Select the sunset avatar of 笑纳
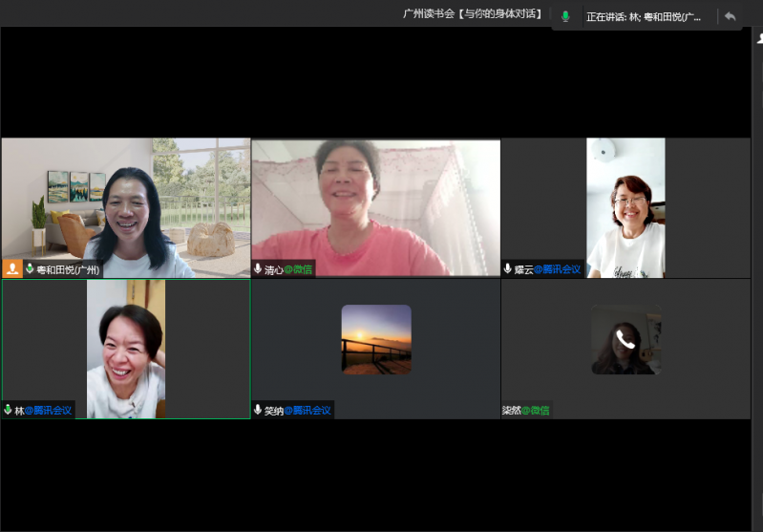Image resolution: width=763 pixels, height=532 pixels. click(x=376, y=339)
